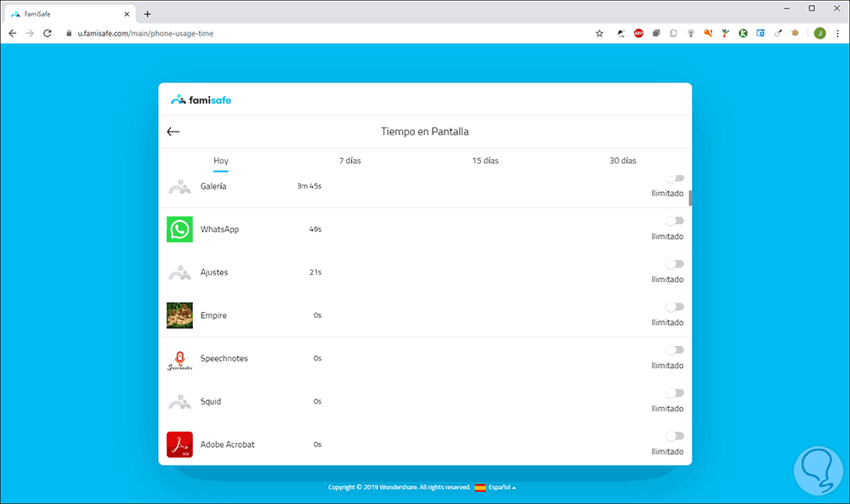Screen dimensions: 850x504
Task: Open the Español language dropdown
Action: click(502, 487)
